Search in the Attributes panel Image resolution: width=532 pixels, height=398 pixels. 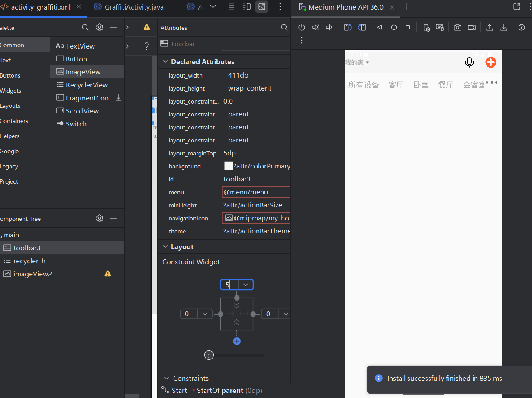click(284, 27)
